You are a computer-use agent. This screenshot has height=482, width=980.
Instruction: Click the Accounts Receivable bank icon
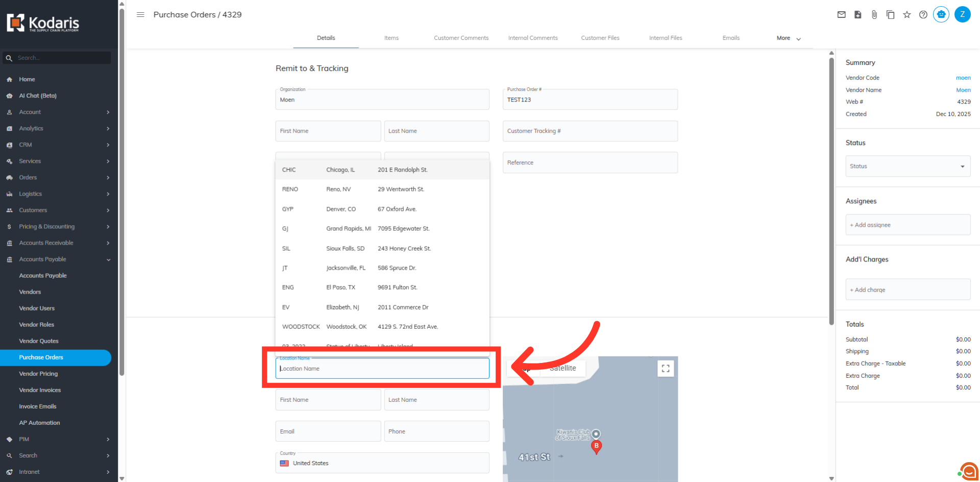9,243
